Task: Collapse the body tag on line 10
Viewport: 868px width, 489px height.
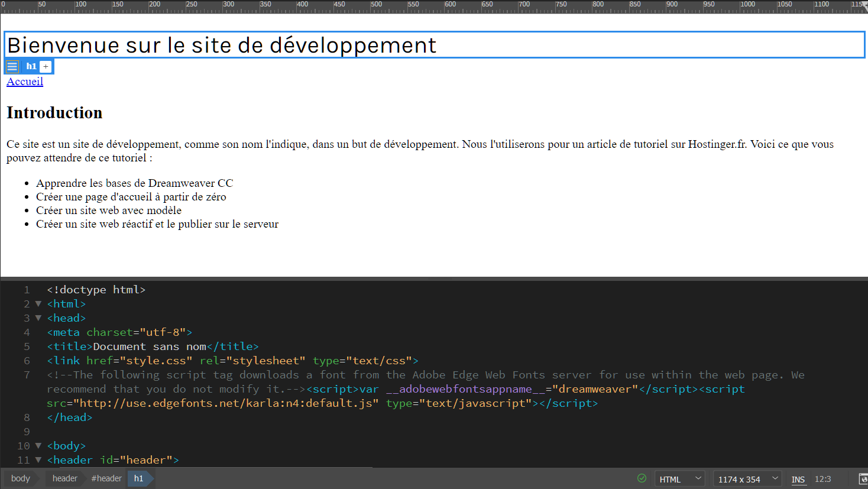Action: 38,446
